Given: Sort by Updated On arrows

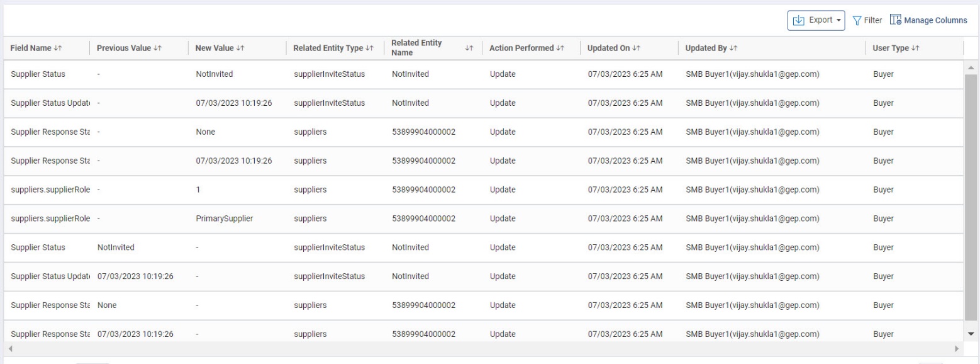Looking at the screenshot, I should 637,48.
